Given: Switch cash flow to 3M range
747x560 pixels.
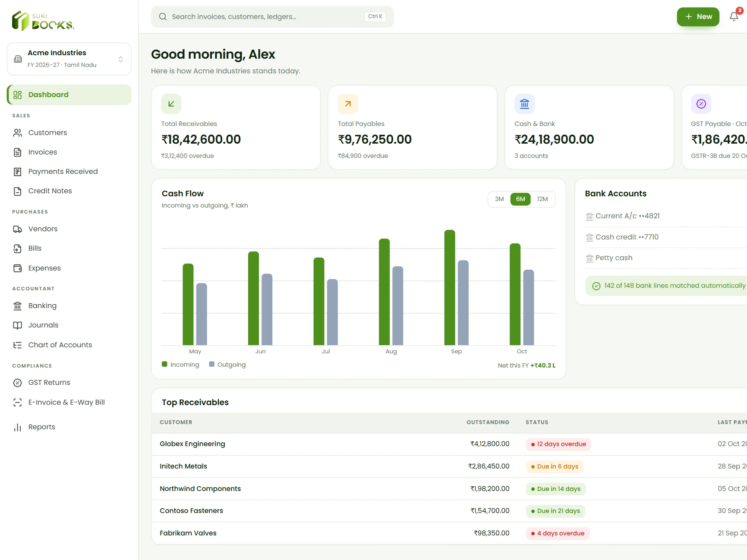Looking at the screenshot, I should 499,199.
